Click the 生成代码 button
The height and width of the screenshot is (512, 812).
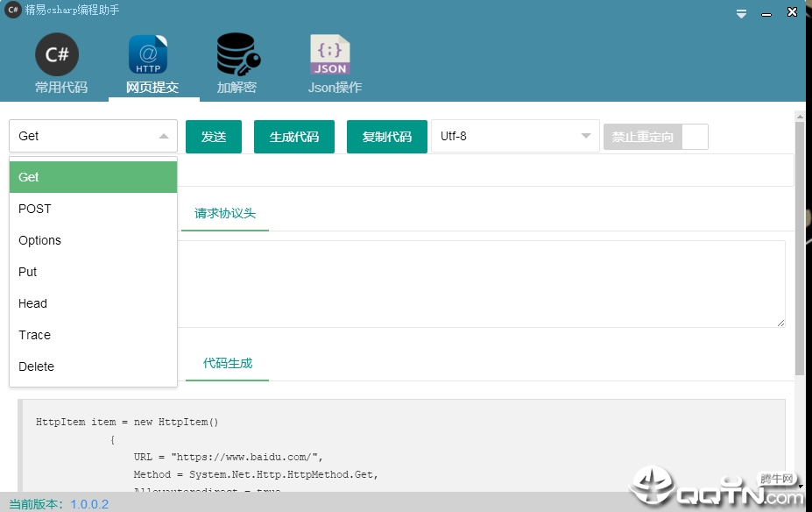pos(294,137)
